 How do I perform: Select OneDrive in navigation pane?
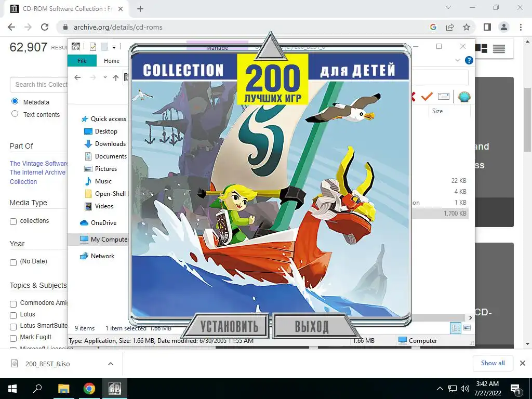click(x=103, y=223)
